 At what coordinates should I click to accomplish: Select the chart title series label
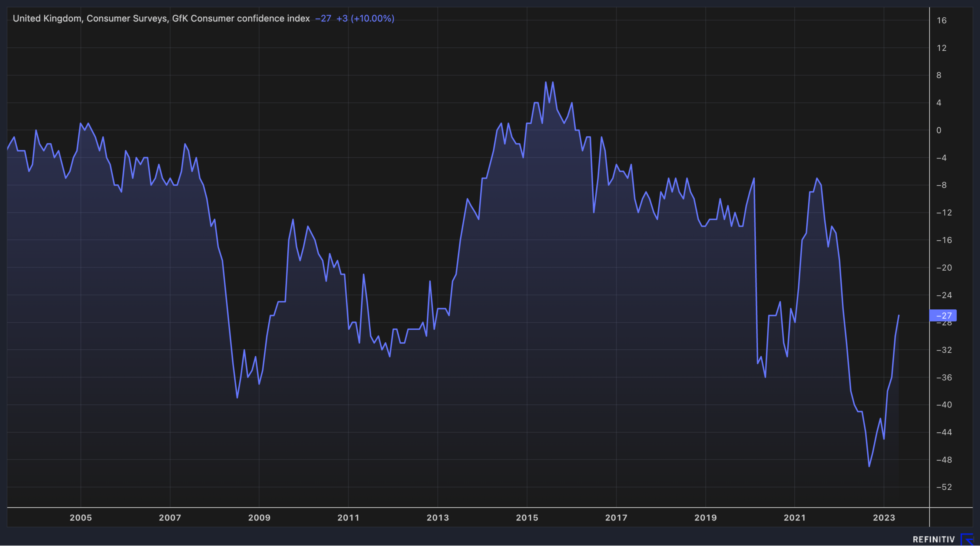click(x=161, y=18)
